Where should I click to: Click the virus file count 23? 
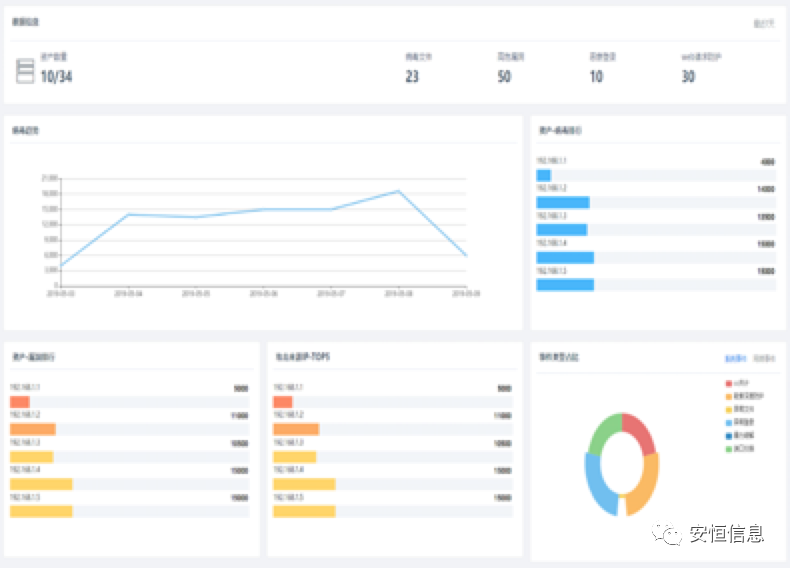(x=412, y=77)
